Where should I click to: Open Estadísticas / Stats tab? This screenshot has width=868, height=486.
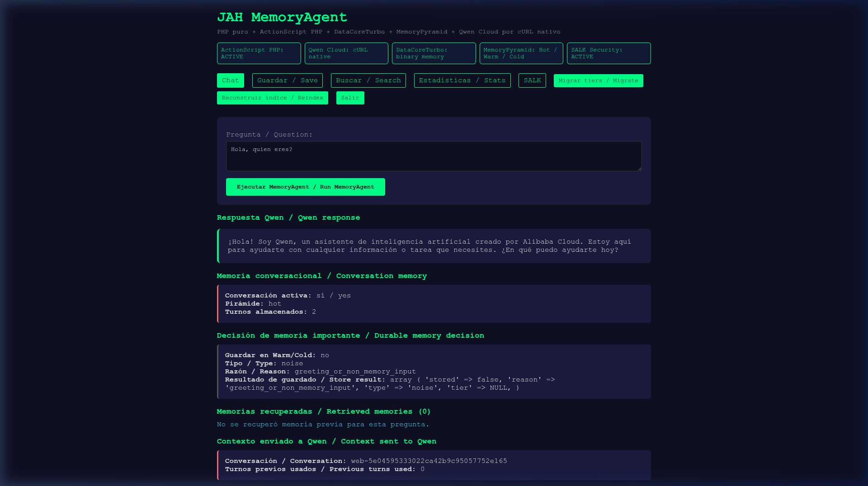(x=462, y=80)
